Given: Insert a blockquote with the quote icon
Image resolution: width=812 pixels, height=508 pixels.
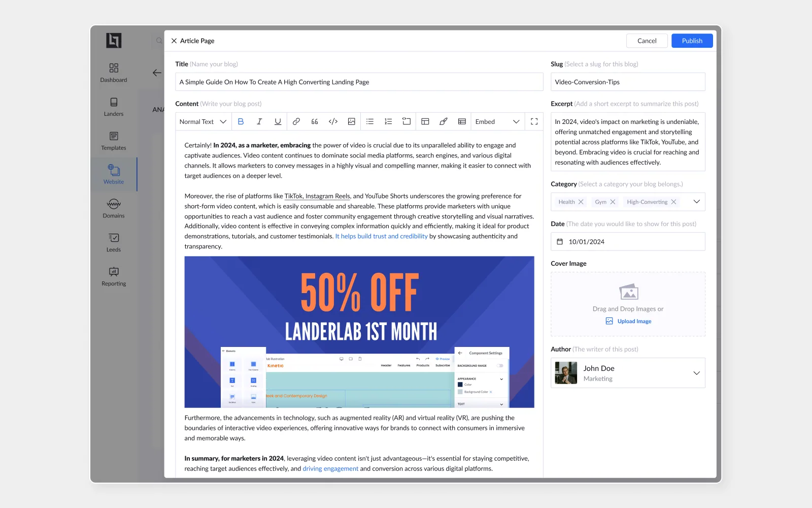Looking at the screenshot, I should click(315, 121).
